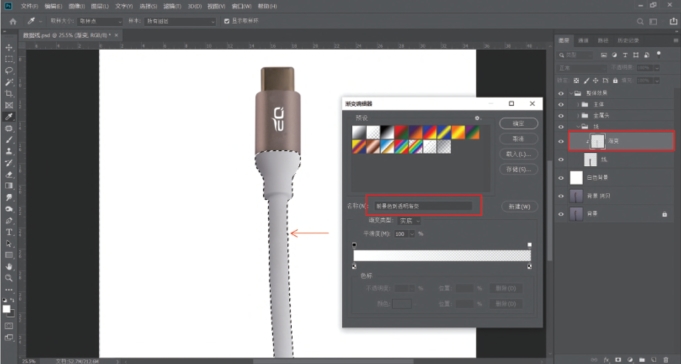The height and width of the screenshot is (364, 681).
Task: Switch to the 历史记录 panel tab
Action: [x=628, y=40]
